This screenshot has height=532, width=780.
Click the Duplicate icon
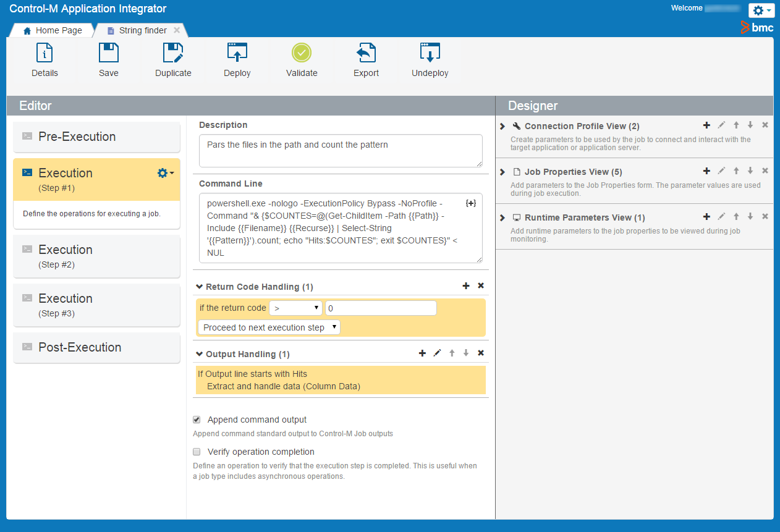pyautogui.click(x=173, y=53)
